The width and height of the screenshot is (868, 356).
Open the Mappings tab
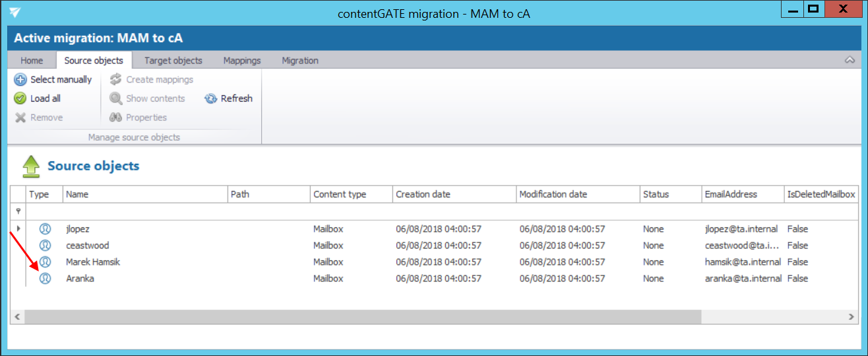click(x=242, y=60)
